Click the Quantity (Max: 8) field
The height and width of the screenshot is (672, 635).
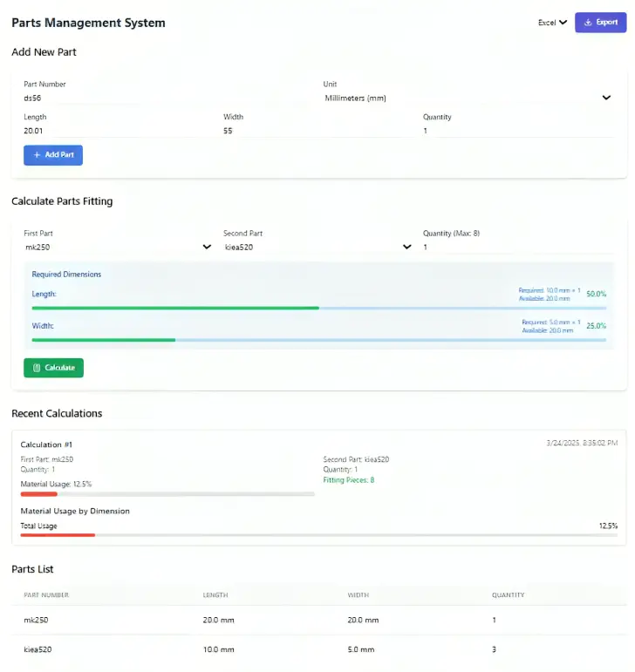[517, 248]
